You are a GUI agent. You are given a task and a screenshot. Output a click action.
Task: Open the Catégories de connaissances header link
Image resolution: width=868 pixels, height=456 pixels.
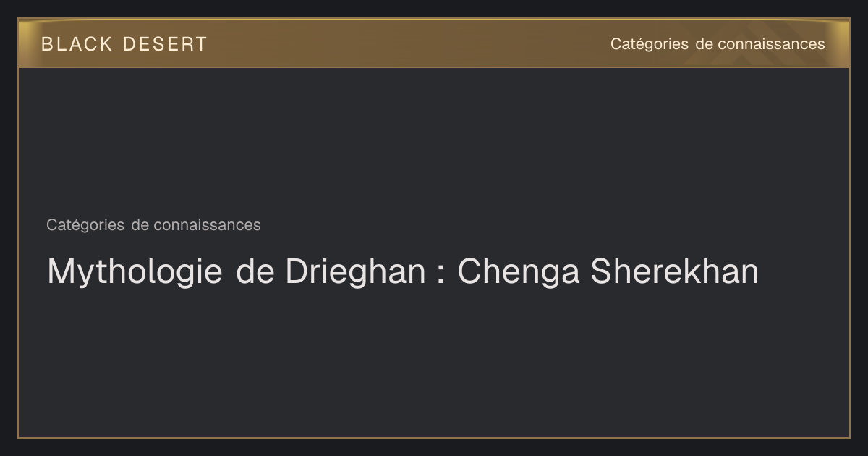point(718,44)
